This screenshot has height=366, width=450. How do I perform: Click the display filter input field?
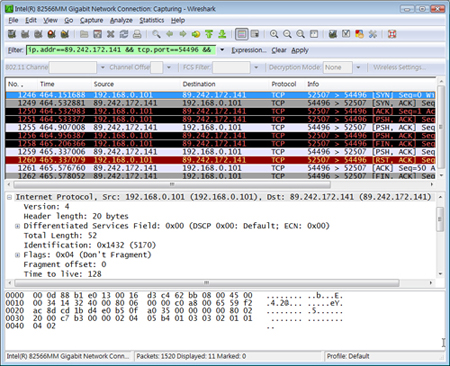(x=121, y=50)
